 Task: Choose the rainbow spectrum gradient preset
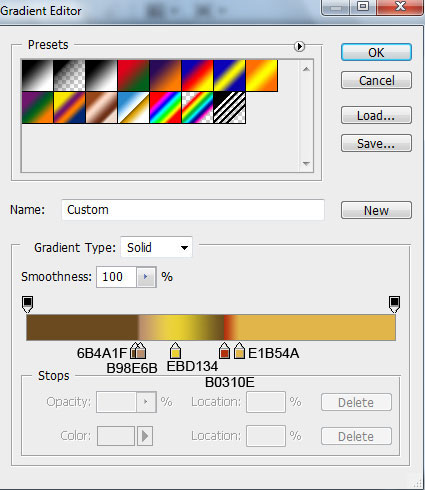click(165, 108)
